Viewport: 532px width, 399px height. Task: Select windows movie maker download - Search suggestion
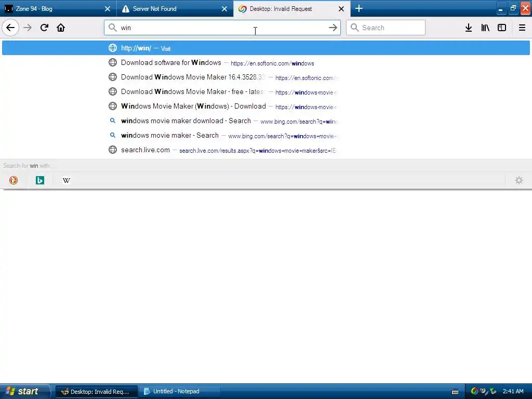(266, 121)
